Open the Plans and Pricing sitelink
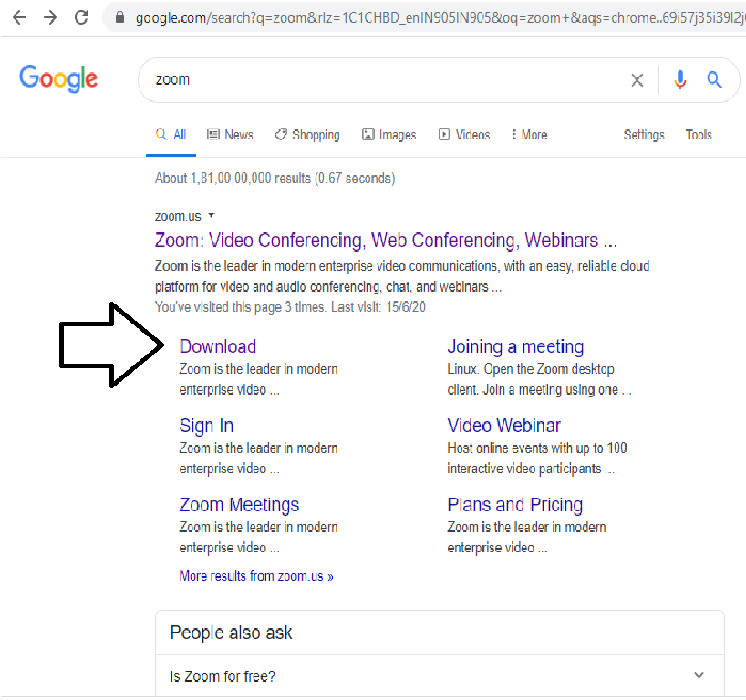The width and height of the screenshot is (746, 700). click(x=514, y=505)
